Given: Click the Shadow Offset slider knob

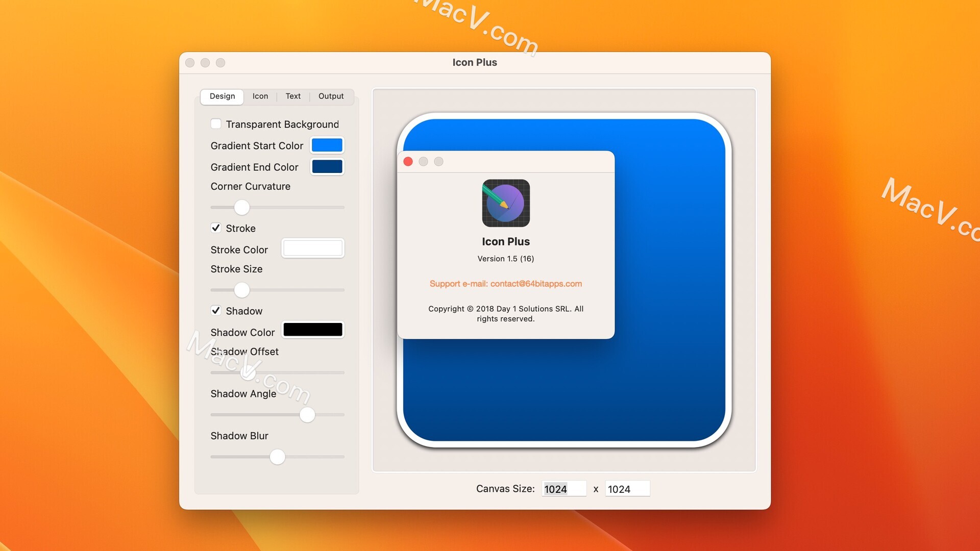Looking at the screenshot, I should click(248, 373).
